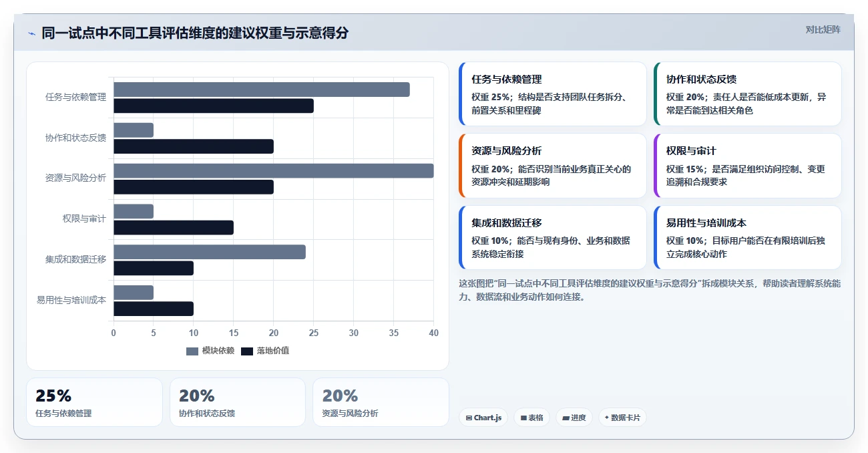The image size is (868, 453).
Task: Click 协作和状态反馈 模块依赖 gray bar
Action: (x=134, y=130)
